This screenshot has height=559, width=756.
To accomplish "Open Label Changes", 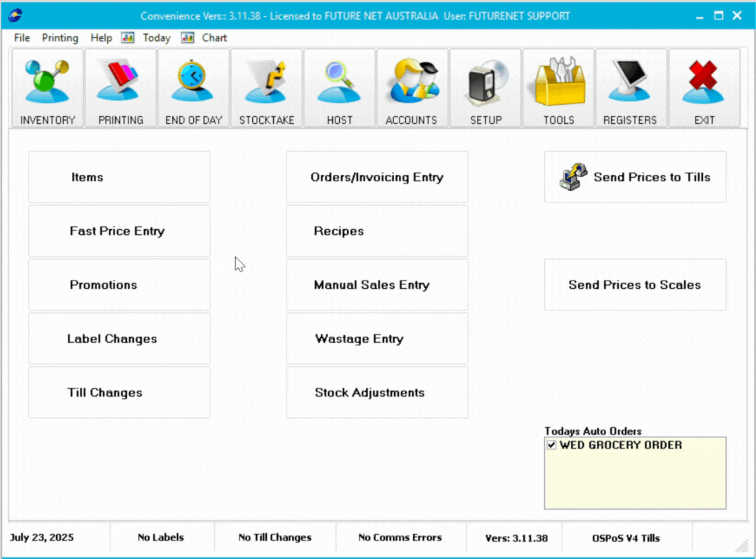I will point(119,339).
